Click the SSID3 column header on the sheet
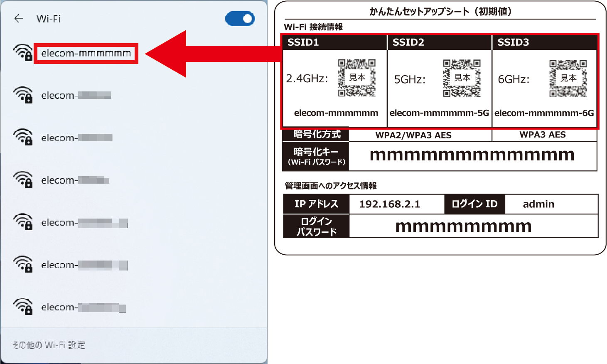The width and height of the screenshot is (607, 364). pyautogui.click(x=544, y=42)
